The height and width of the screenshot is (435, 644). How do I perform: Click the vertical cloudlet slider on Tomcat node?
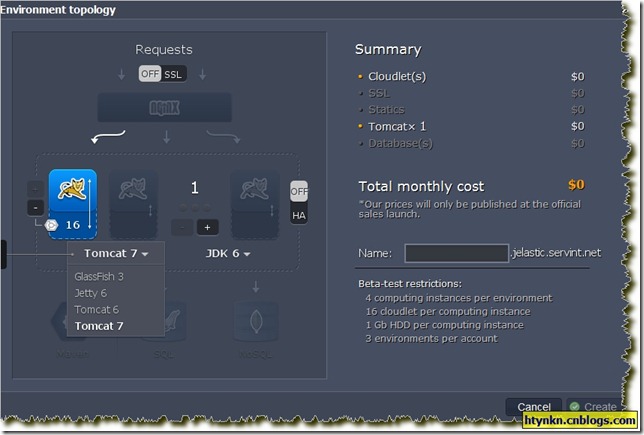click(x=90, y=204)
